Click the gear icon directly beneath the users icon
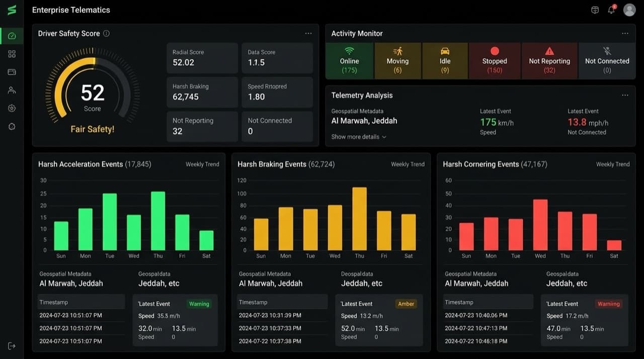The image size is (644, 359). point(12,108)
